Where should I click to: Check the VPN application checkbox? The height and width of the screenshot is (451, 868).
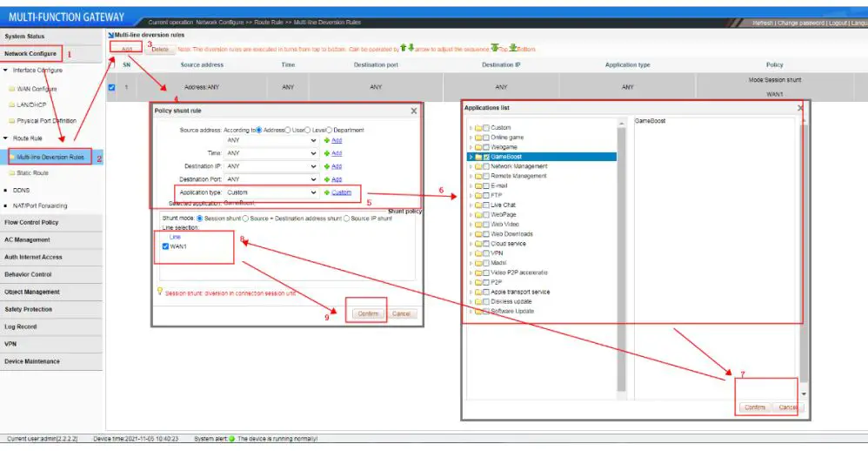(x=486, y=253)
